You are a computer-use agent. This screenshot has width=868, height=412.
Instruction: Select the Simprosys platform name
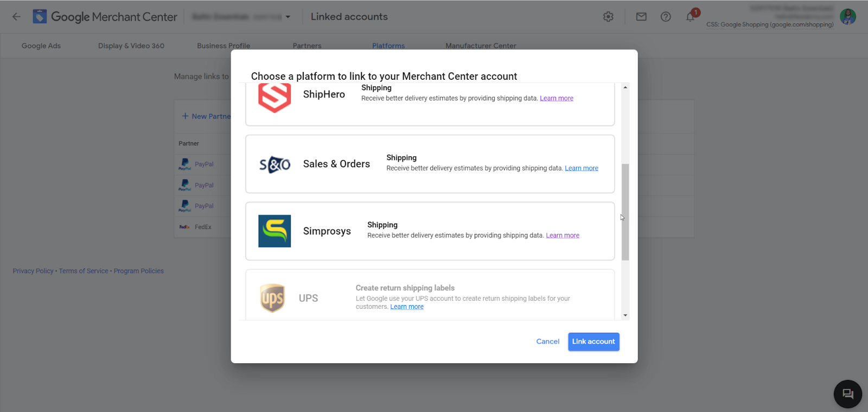click(327, 231)
